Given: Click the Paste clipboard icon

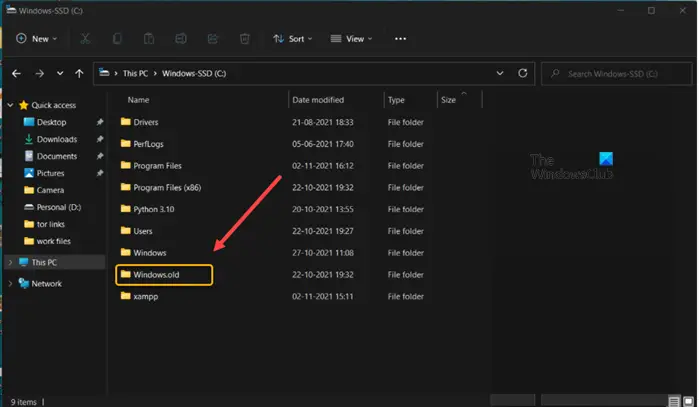Looking at the screenshot, I should coord(148,39).
